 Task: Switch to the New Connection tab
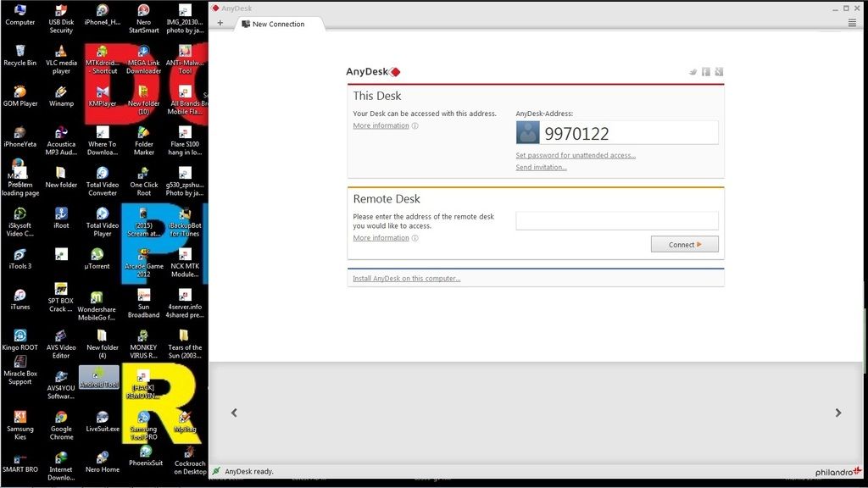(x=278, y=24)
